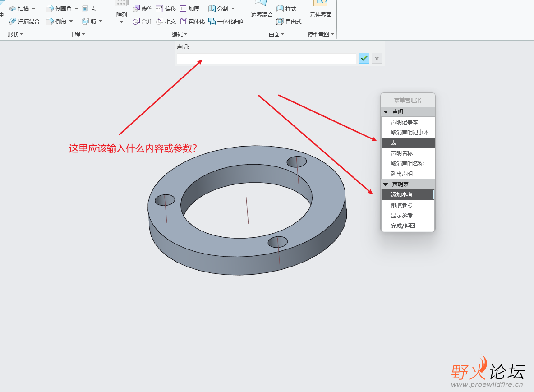This screenshot has width=534, height=392.
Task: Select 添加参考 in the declaration table menu
Action: (408, 195)
